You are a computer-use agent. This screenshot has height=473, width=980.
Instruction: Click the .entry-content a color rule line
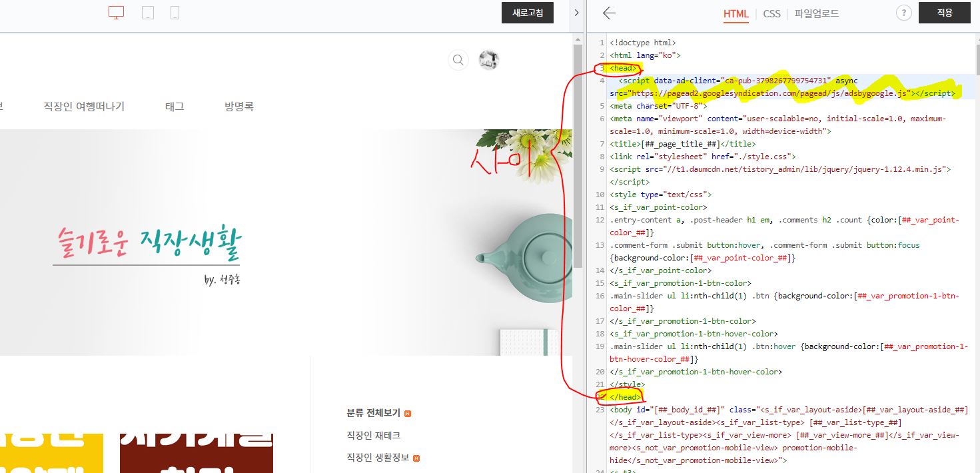tap(785, 227)
